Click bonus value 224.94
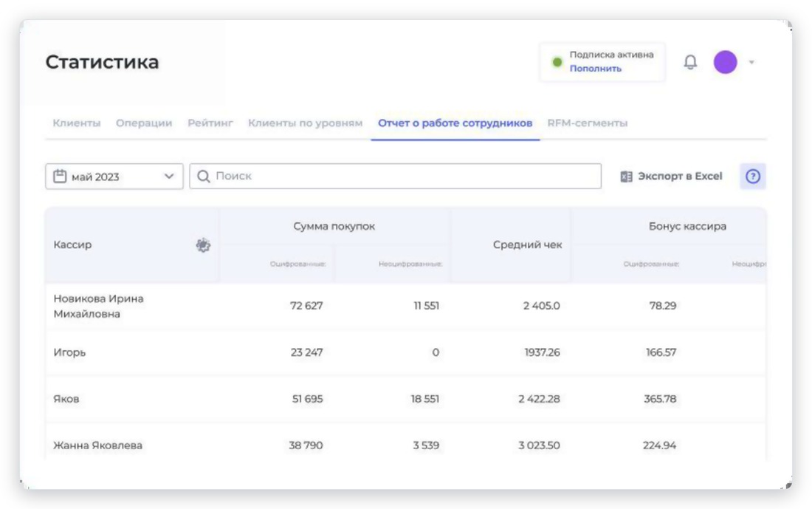This screenshot has width=812, height=509. 660,445
